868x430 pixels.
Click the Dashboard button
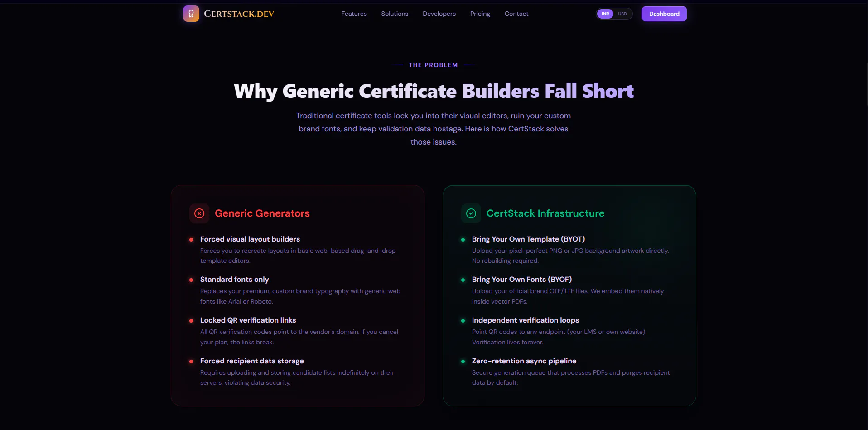(x=664, y=14)
